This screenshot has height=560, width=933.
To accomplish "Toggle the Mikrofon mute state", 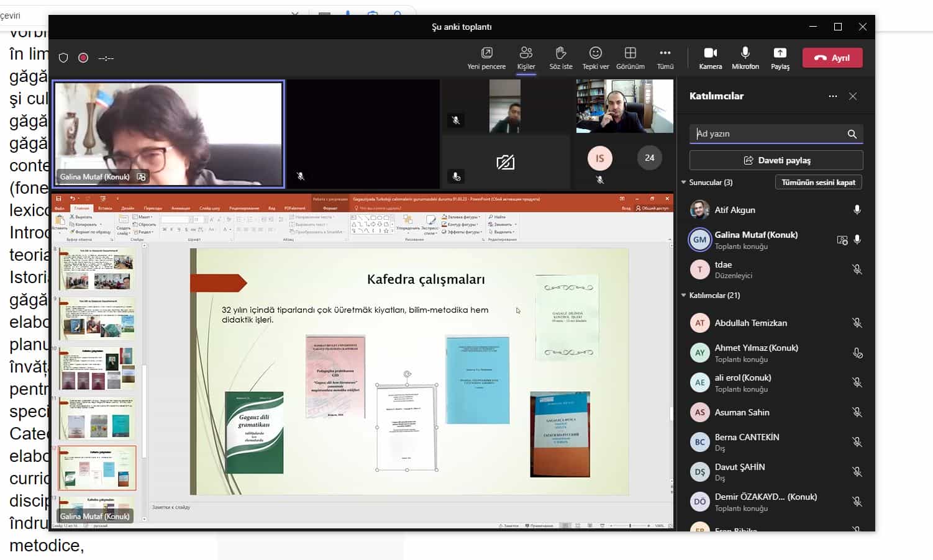I will point(745,53).
